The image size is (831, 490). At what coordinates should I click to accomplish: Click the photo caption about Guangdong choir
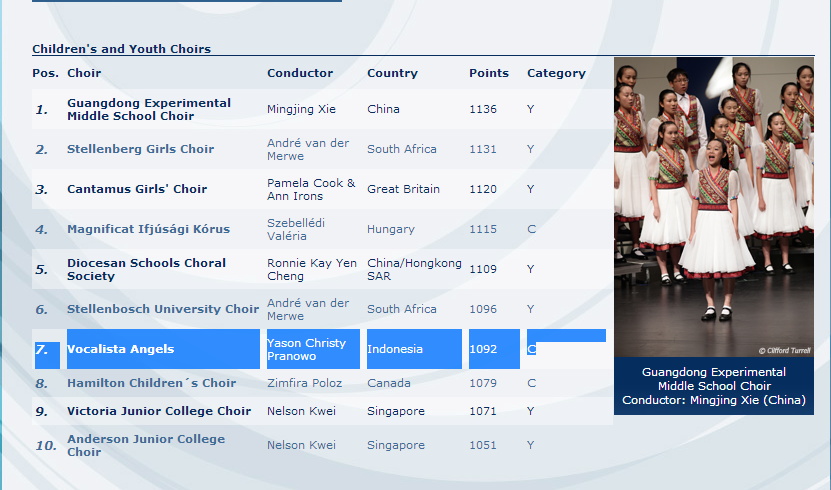[x=714, y=386]
